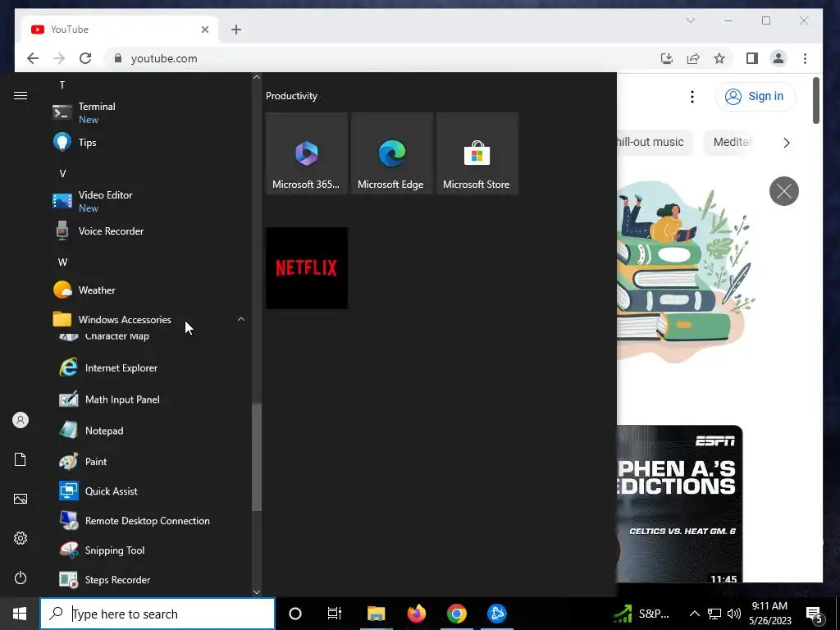The width and height of the screenshot is (840, 630).
Task: Select the Chill-out music chip
Action: coord(655,142)
